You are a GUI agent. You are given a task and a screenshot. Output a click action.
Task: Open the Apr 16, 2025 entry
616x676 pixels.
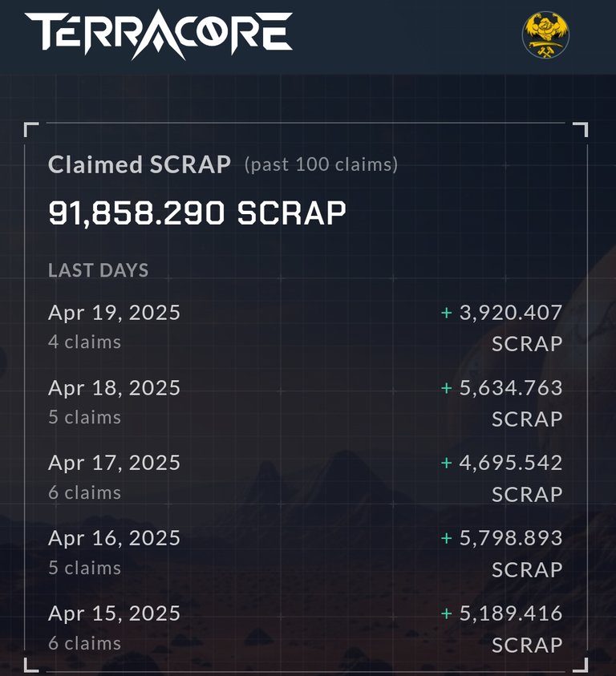click(x=306, y=553)
